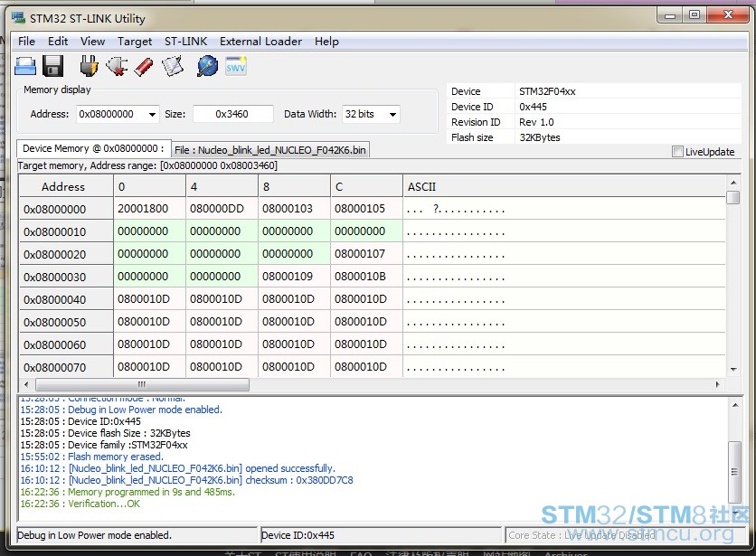Select memory cell 08000107
The height and width of the screenshot is (556, 756).
click(366, 254)
